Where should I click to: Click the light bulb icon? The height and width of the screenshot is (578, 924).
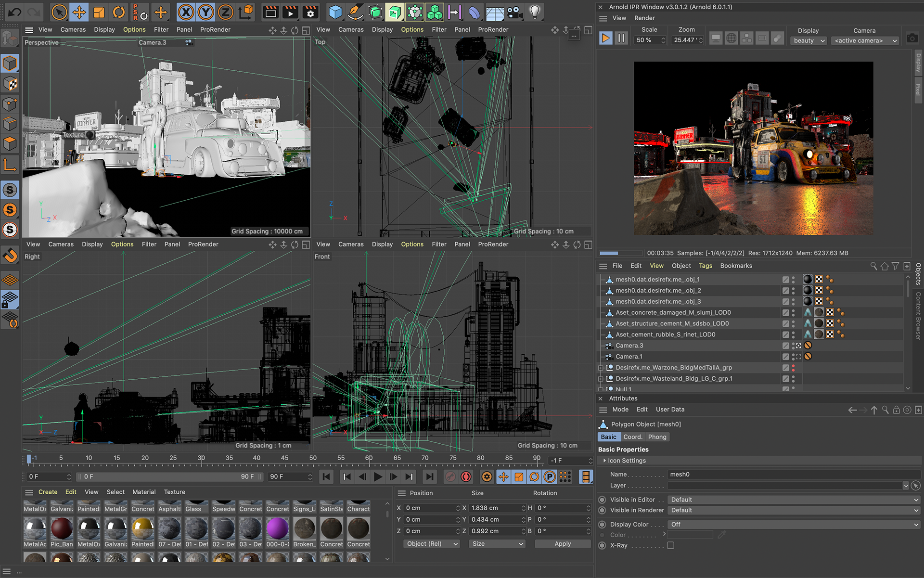click(535, 12)
